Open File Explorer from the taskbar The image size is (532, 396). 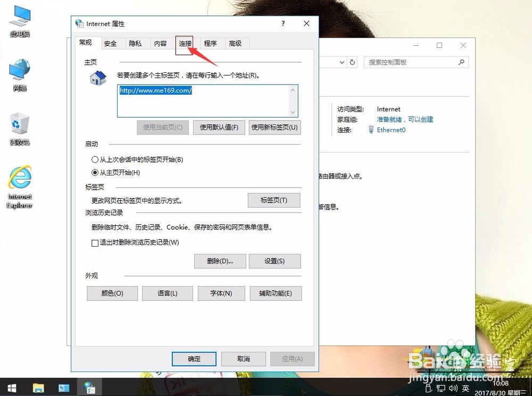click(x=38, y=388)
